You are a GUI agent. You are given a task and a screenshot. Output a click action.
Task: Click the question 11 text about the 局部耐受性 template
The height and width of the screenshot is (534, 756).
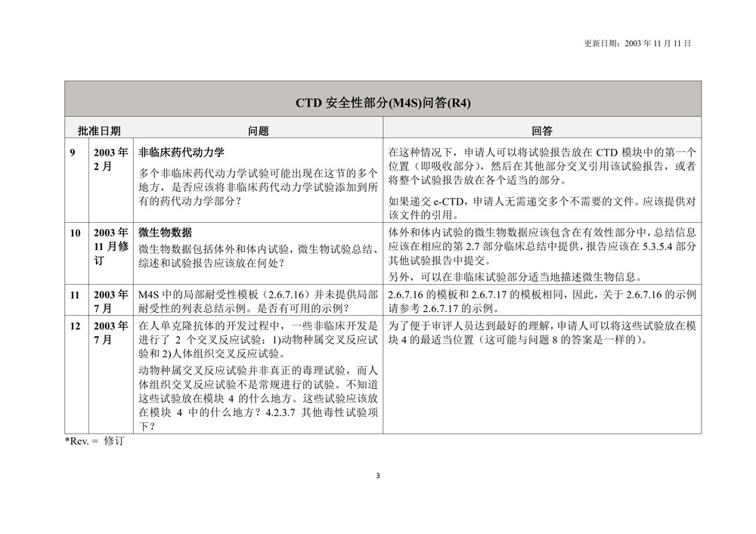click(258, 301)
